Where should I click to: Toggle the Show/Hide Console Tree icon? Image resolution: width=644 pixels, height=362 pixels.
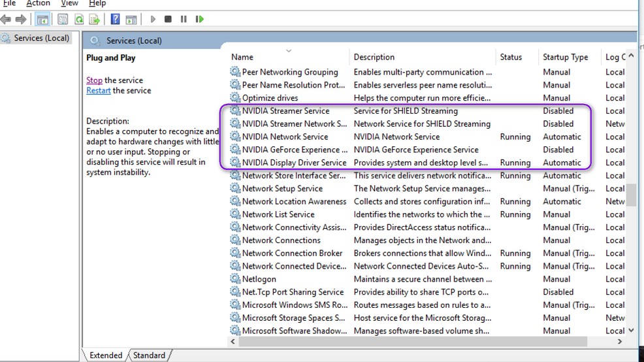coord(42,20)
